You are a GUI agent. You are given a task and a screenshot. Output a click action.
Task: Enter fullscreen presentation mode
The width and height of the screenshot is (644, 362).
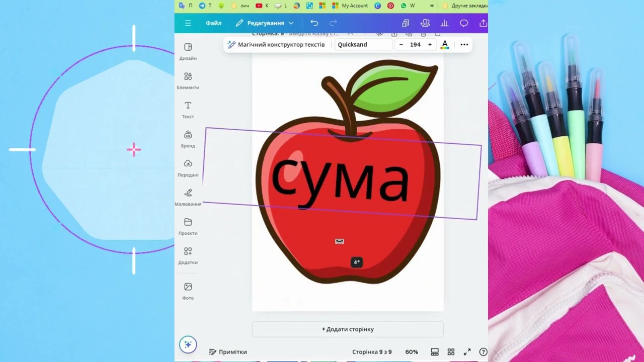pyautogui.click(x=467, y=352)
